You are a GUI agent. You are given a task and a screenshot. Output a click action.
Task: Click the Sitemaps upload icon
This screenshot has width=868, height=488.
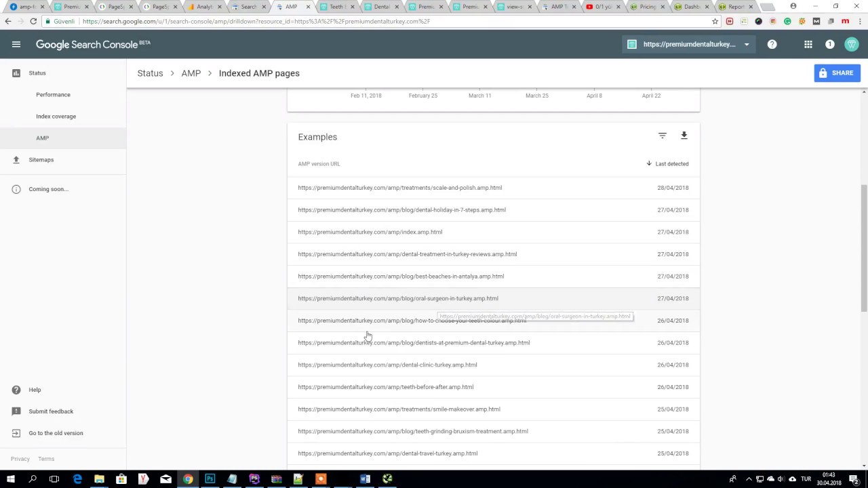tap(16, 160)
